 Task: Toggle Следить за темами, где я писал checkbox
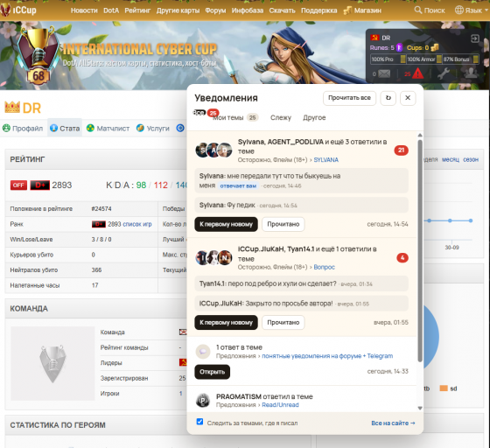pyautogui.click(x=200, y=422)
